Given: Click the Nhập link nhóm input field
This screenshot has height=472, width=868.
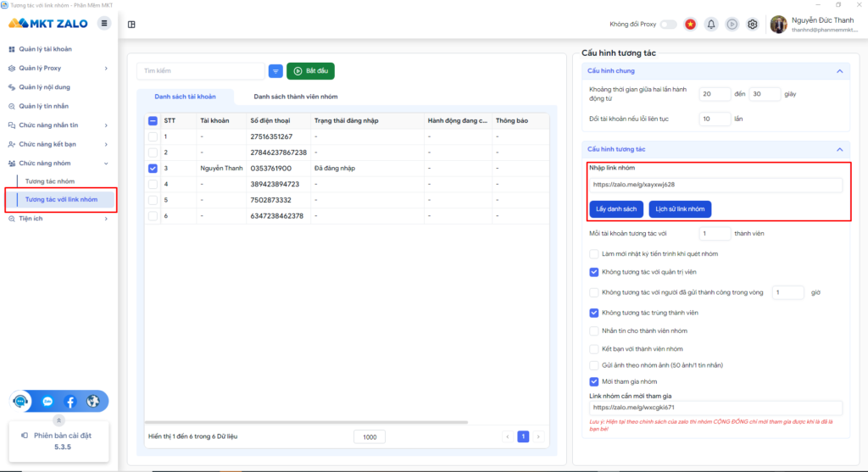Looking at the screenshot, I should click(715, 184).
